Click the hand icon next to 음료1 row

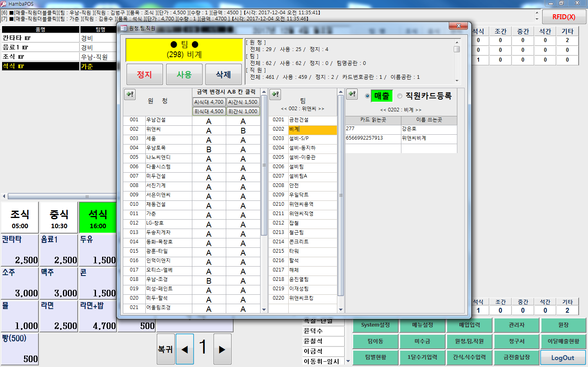tap(25, 47)
